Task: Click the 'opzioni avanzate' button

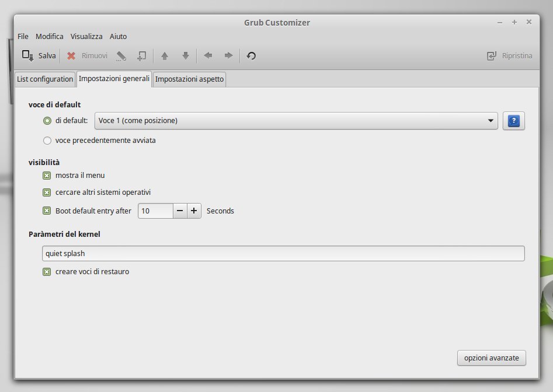Action: (x=491, y=358)
